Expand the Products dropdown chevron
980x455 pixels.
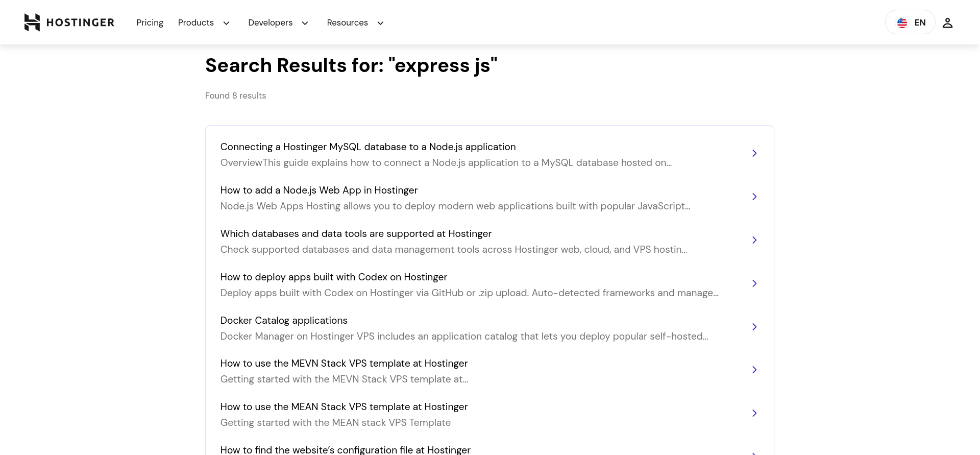point(226,23)
